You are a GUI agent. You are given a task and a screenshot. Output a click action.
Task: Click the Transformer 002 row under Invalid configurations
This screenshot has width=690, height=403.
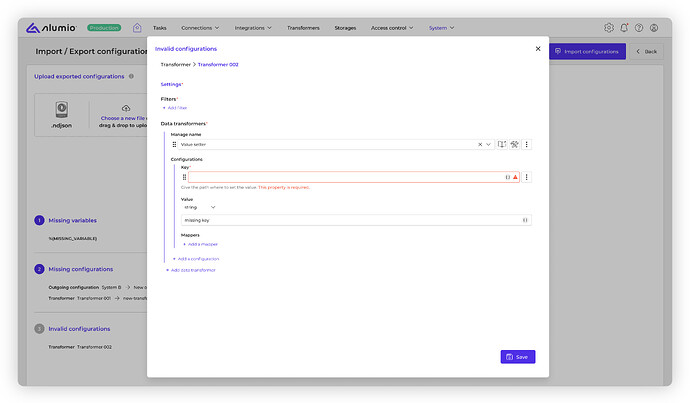(x=80, y=347)
